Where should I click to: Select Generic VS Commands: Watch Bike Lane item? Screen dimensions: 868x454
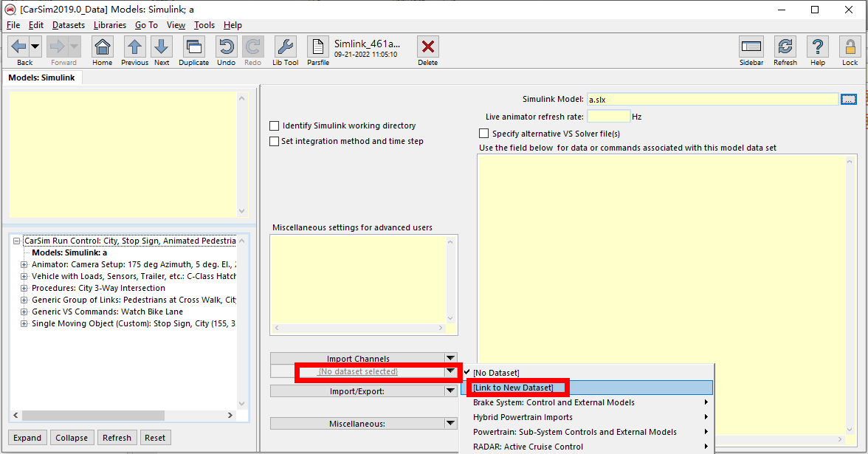[107, 312]
